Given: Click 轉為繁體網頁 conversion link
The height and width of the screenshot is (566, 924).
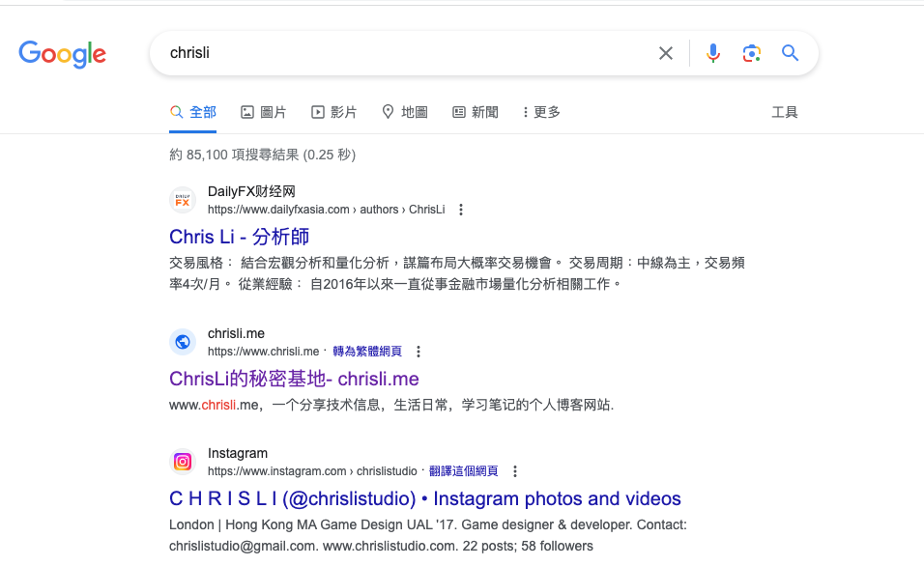Looking at the screenshot, I should tap(367, 352).
